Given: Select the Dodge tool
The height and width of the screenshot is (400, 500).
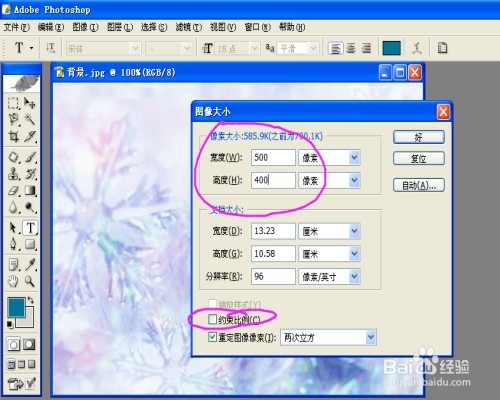Looking at the screenshot, I should (30, 207).
